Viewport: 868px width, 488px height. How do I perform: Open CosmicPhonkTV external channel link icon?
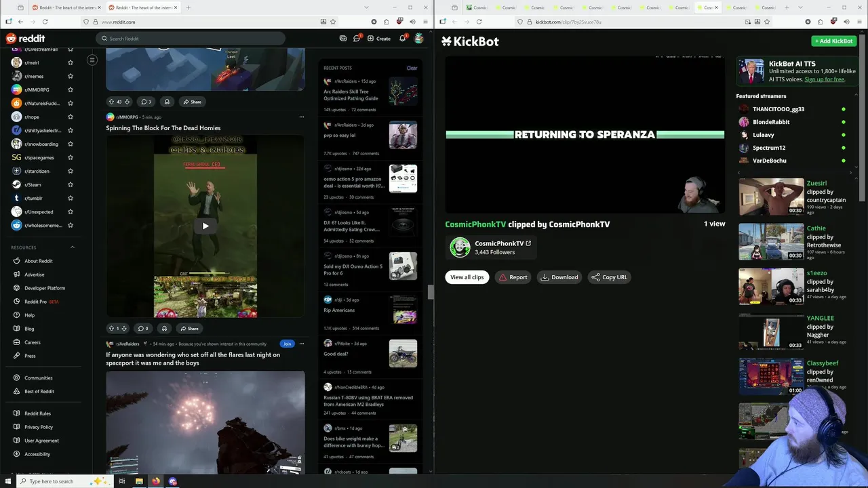(528, 243)
